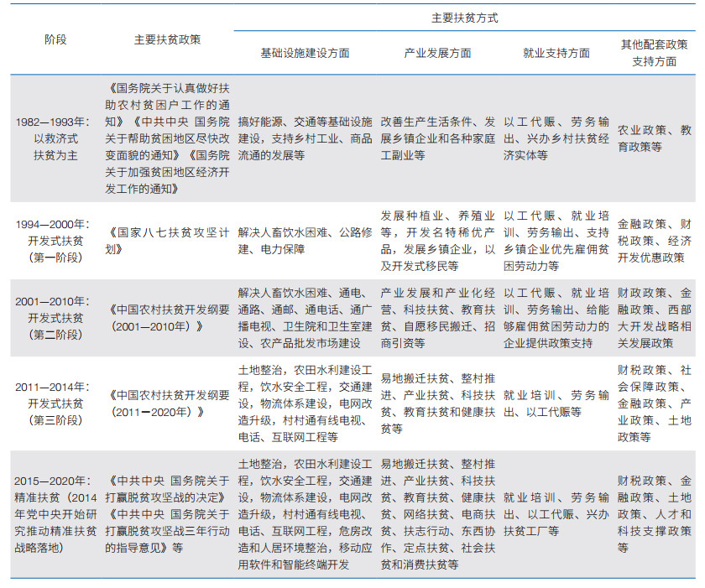
Task: Click the industry cell ending 教育扶贫和健康扶贫等
Action: tap(437, 403)
